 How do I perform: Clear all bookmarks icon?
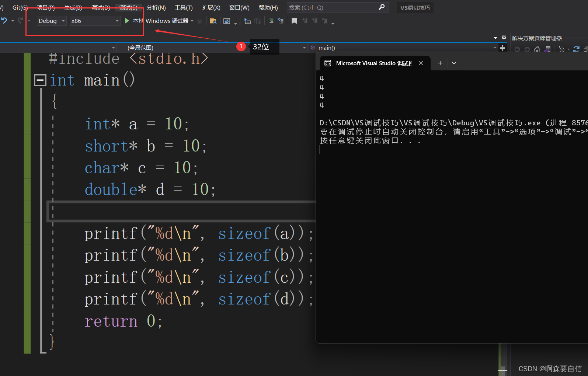coord(324,21)
